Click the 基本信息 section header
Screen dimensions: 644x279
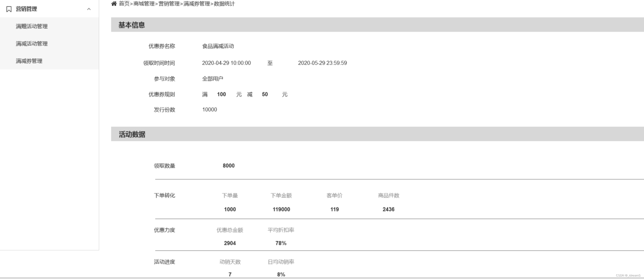point(378,25)
